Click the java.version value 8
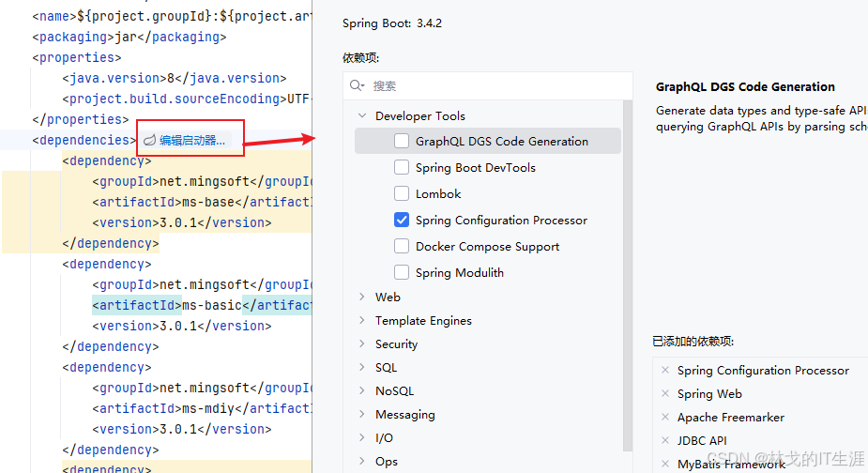The width and height of the screenshot is (868, 473). [x=171, y=78]
